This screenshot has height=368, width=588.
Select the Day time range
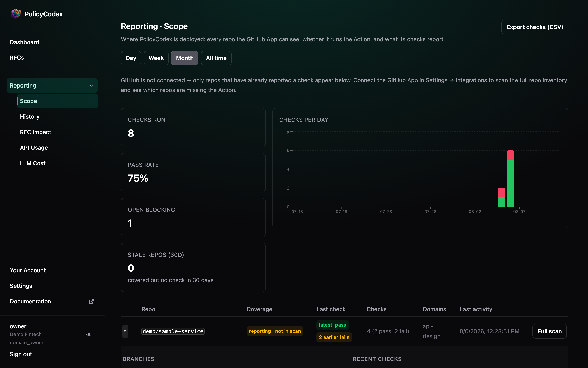pos(131,58)
